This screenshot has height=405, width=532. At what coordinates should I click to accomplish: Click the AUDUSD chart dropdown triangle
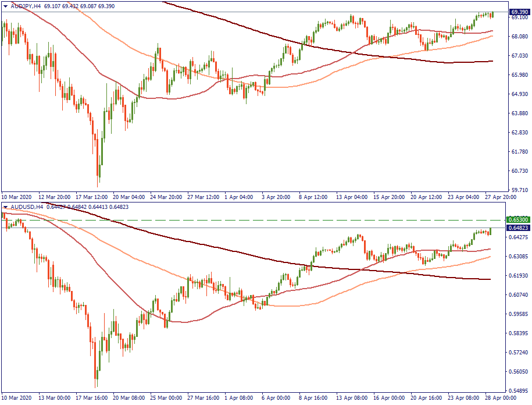pos(5,207)
